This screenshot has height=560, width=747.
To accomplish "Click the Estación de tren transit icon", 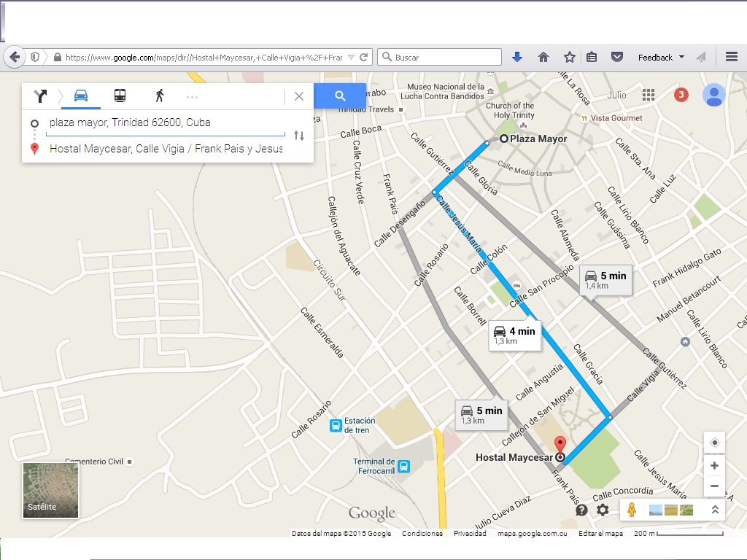I will pos(336,425).
